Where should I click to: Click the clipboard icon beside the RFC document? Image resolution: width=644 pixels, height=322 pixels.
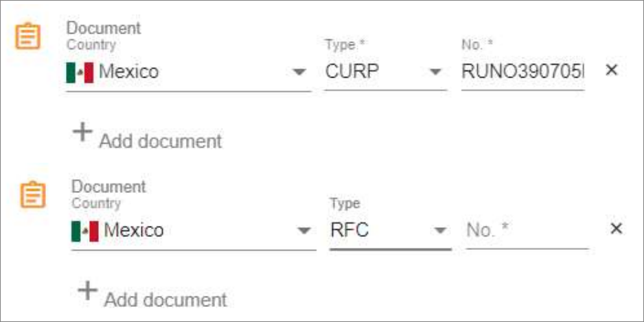pyautogui.click(x=33, y=195)
